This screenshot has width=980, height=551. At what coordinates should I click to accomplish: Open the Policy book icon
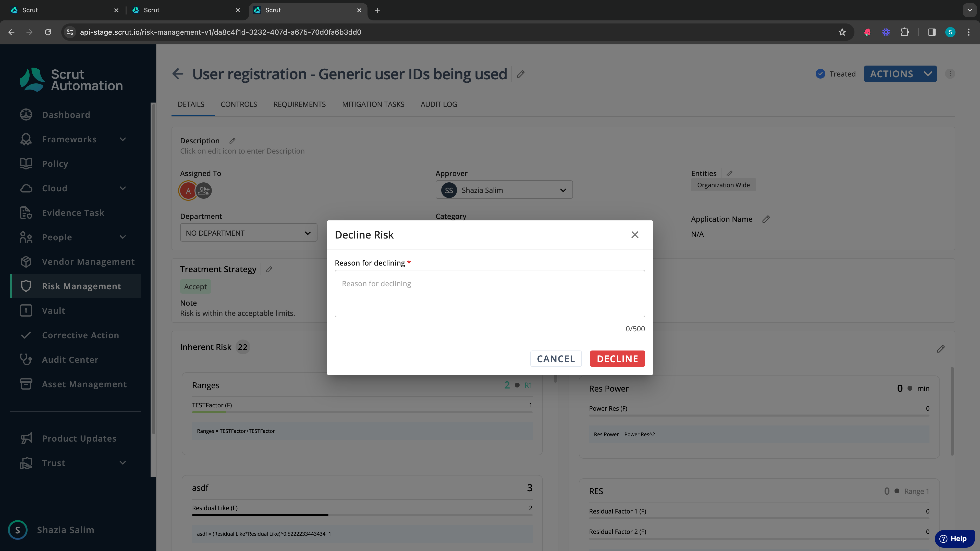pyautogui.click(x=26, y=164)
